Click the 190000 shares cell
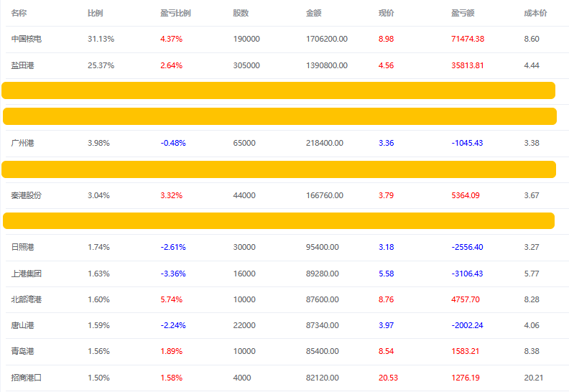 246,39
